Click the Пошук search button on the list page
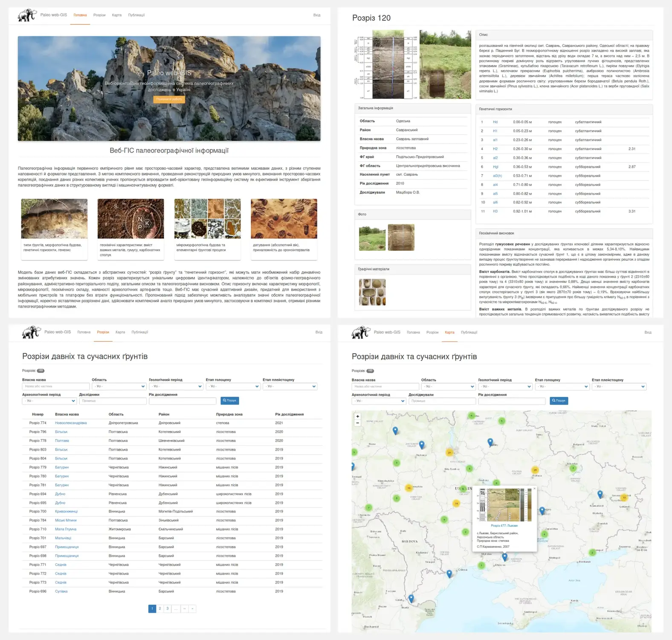Screen dimensions: 672x640 (x=230, y=401)
